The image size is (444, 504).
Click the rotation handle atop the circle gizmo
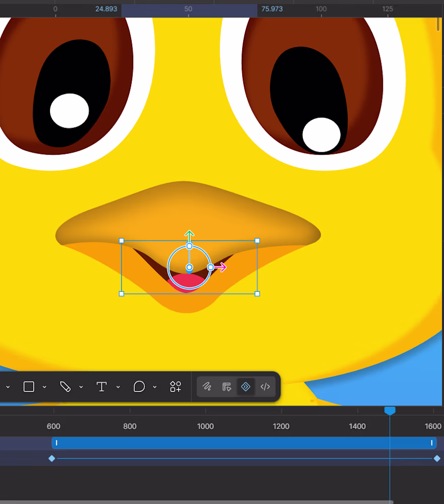click(189, 246)
